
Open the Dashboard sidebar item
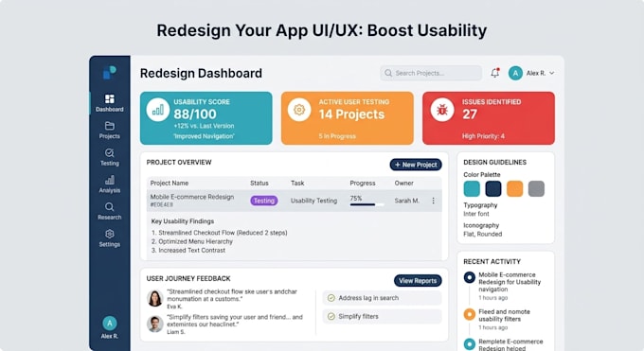[109, 102]
